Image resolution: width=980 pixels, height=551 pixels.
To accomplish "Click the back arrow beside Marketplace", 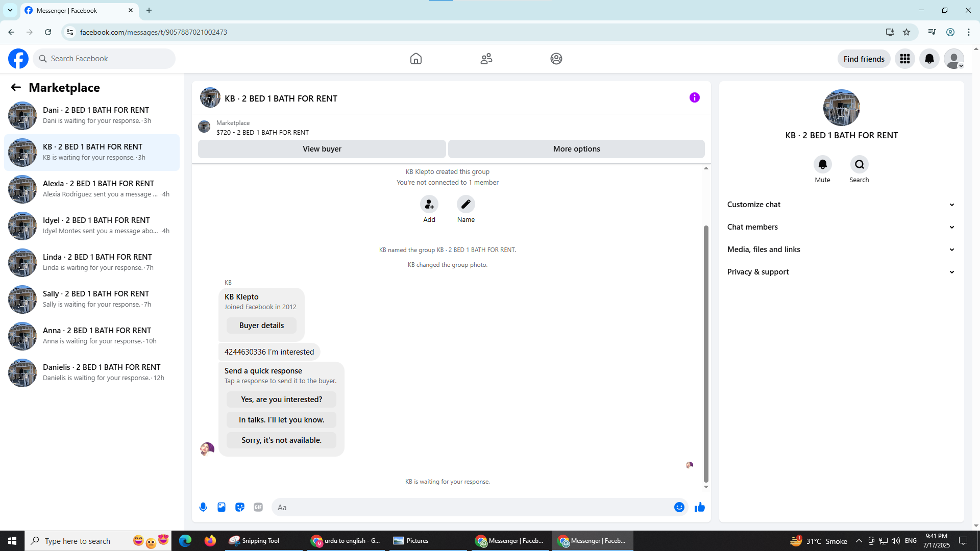I will coord(16,88).
